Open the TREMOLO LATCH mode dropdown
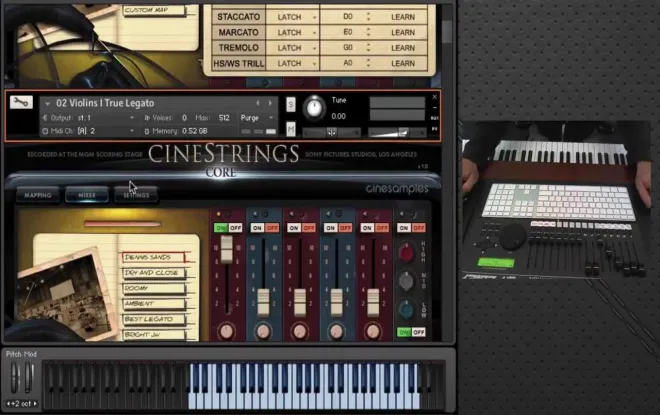This screenshot has height=415, width=660. coord(314,48)
